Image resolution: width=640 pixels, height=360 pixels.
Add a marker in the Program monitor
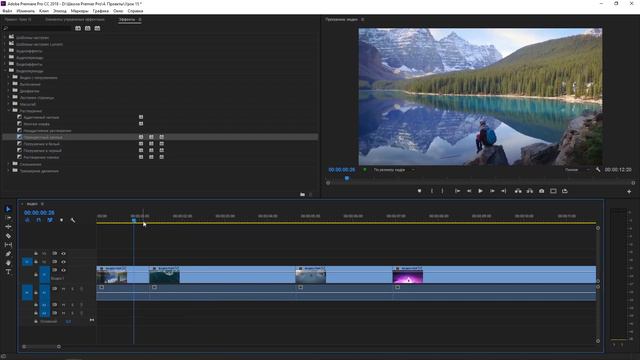click(419, 191)
